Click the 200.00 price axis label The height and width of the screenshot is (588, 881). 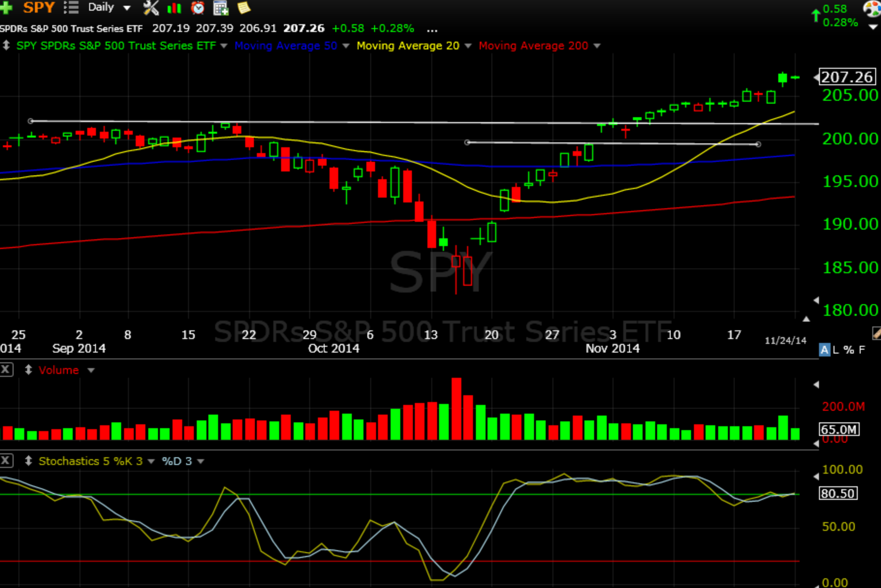[850, 139]
